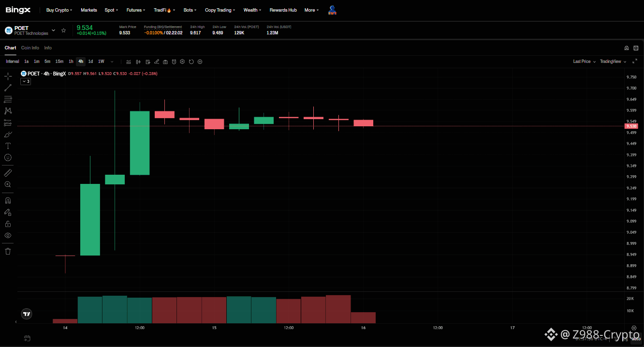Viewport: 644px width, 347px height.
Task: Select the 15m interval
Action: coord(59,61)
